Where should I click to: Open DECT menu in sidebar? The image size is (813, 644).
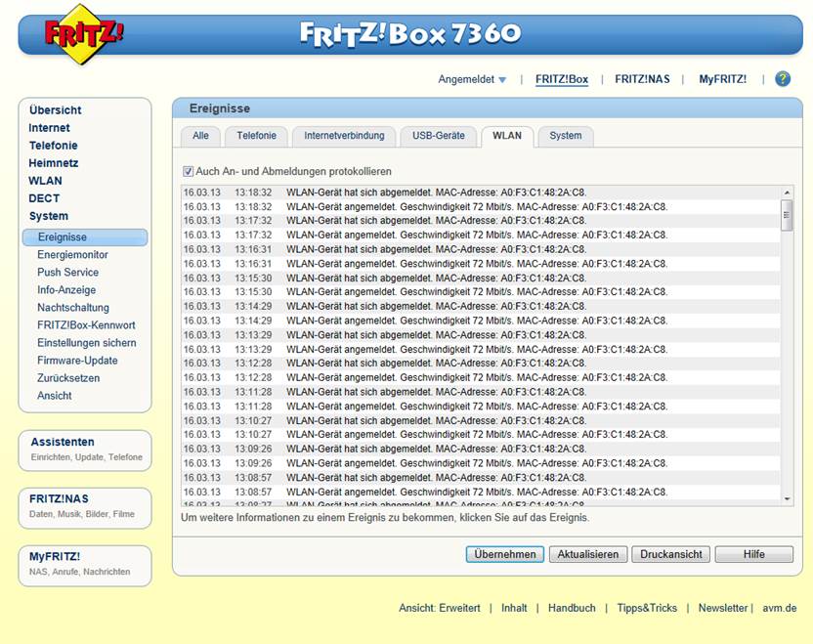[x=44, y=198]
